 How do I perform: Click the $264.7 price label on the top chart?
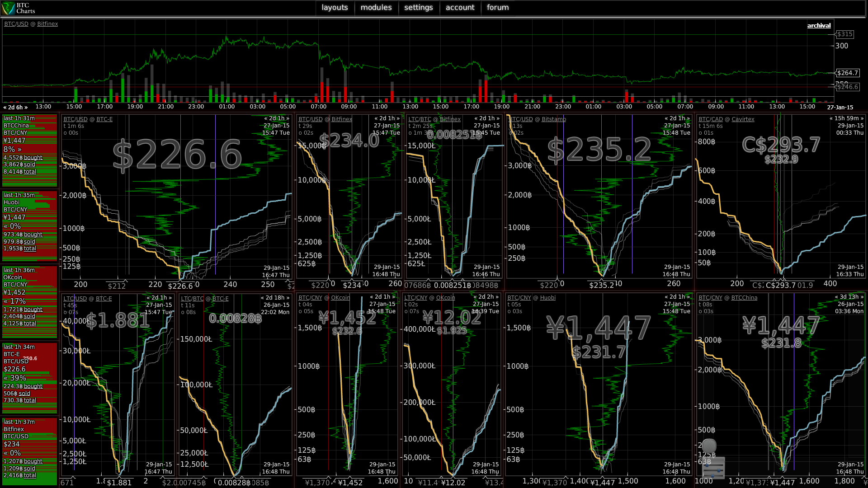(847, 73)
